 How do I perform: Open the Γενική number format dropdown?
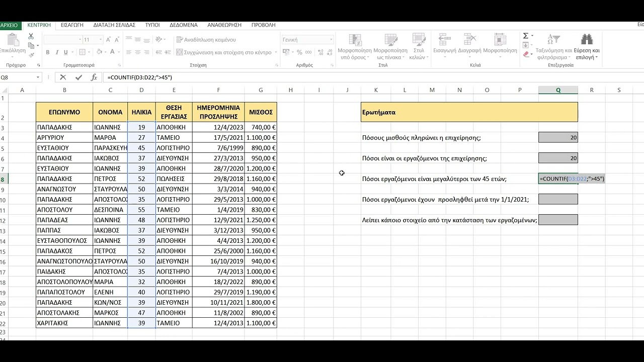331,40
